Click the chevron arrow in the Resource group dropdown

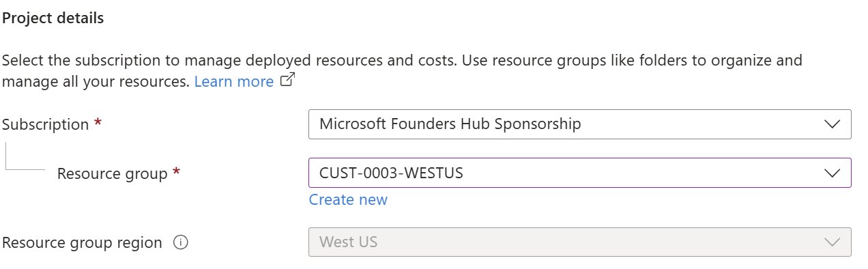(832, 173)
